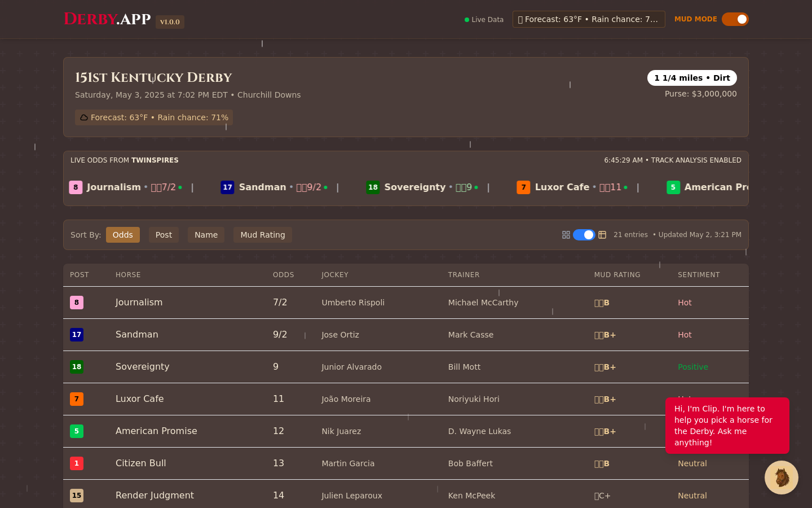Sort entries by Odds
This screenshot has width=812, height=508.
click(122, 235)
